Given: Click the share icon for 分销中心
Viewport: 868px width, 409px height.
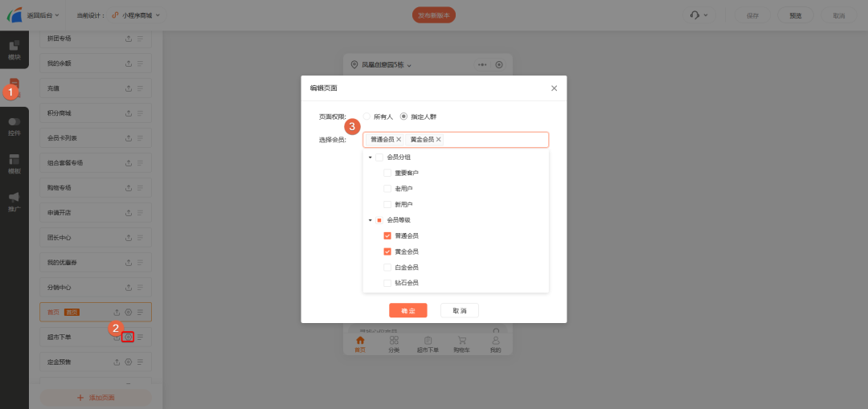Looking at the screenshot, I should (x=129, y=288).
